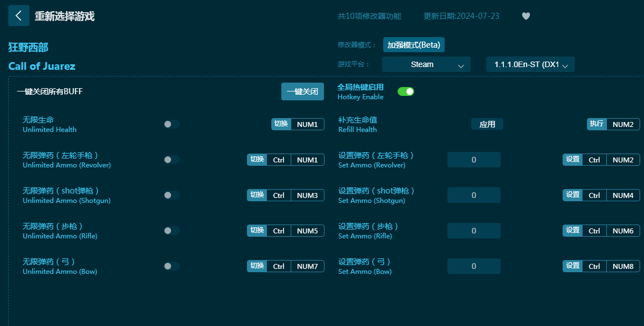Click 切换 button for Unlimited Ammo (Revolver)
Screen dimensions: 644x326
point(257,160)
